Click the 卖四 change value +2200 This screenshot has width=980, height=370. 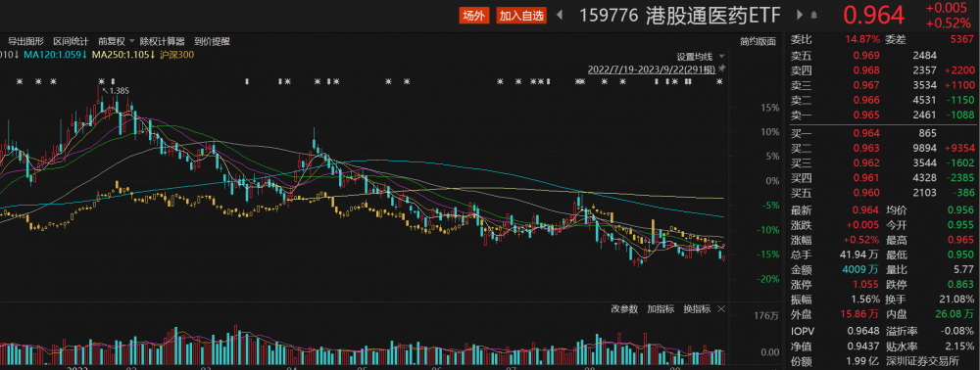coord(960,69)
